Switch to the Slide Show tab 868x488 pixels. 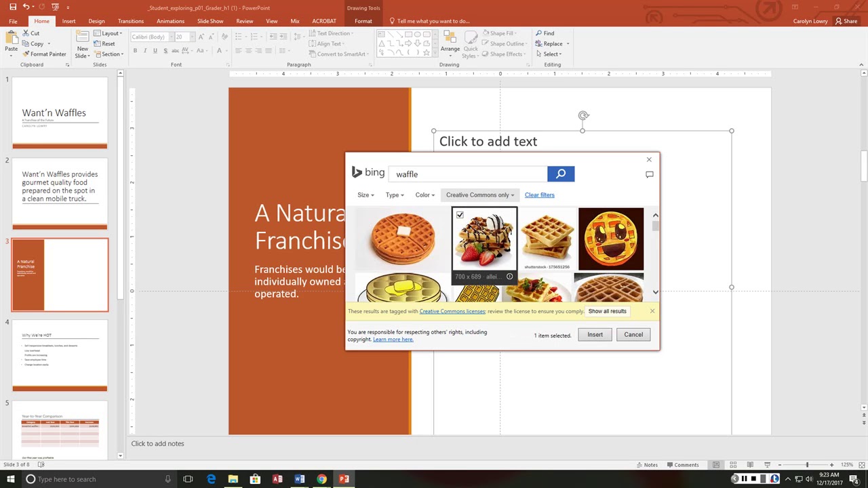coord(210,21)
